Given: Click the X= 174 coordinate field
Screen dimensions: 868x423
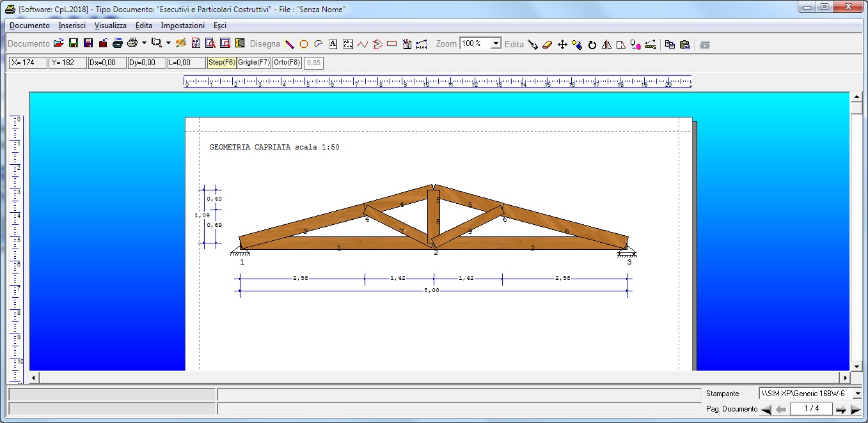Looking at the screenshot, I should (x=28, y=63).
